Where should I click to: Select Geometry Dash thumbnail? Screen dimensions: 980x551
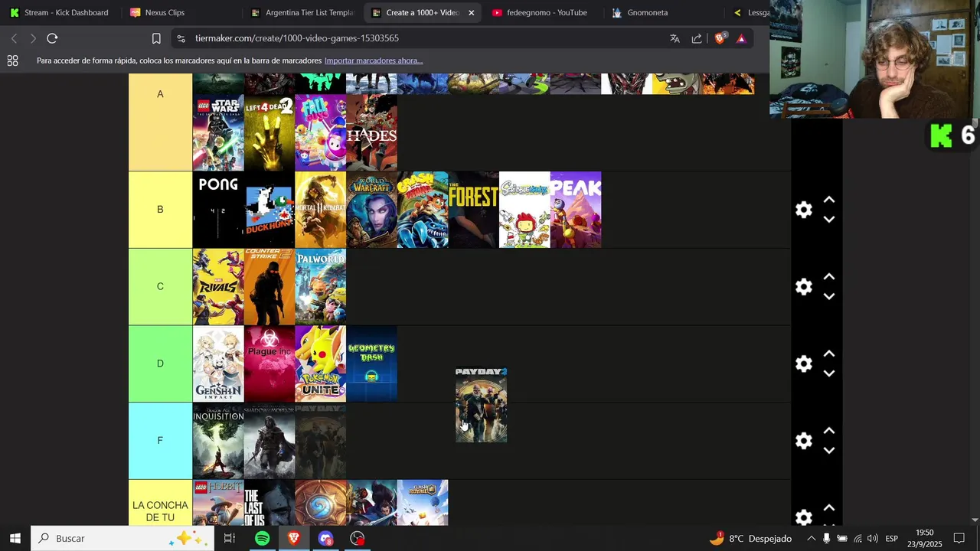coord(371,364)
